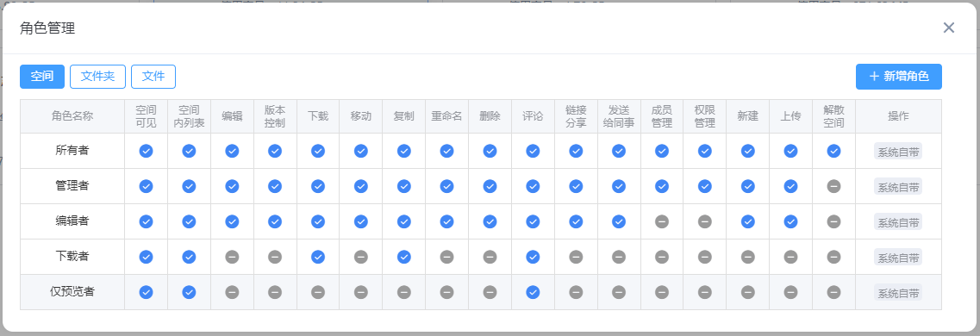Click 编辑者's 权限管理 minus icon
Viewport: 980px width, 336px height.
pyautogui.click(x=705, y=221)
